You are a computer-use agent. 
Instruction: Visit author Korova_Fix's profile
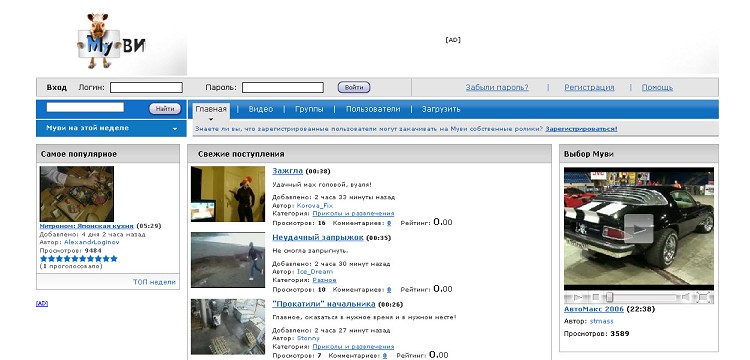pos(315,206)
